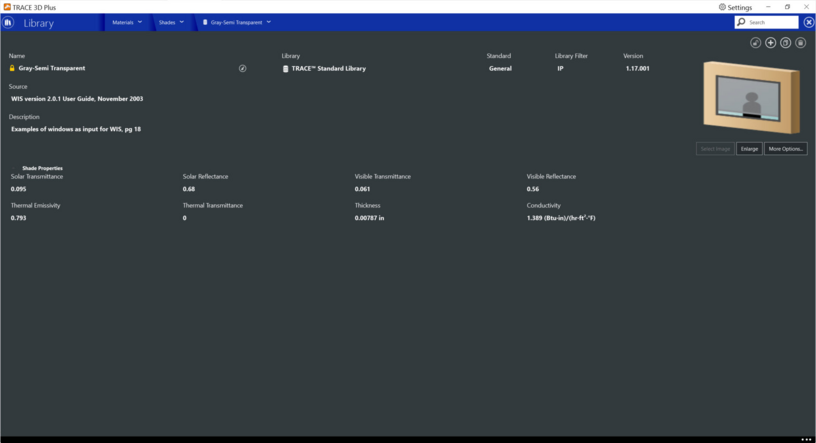This screenshot has height=443, width=816.
Task: Click the magnifier icon in search box
Action: tap(742, 22)
